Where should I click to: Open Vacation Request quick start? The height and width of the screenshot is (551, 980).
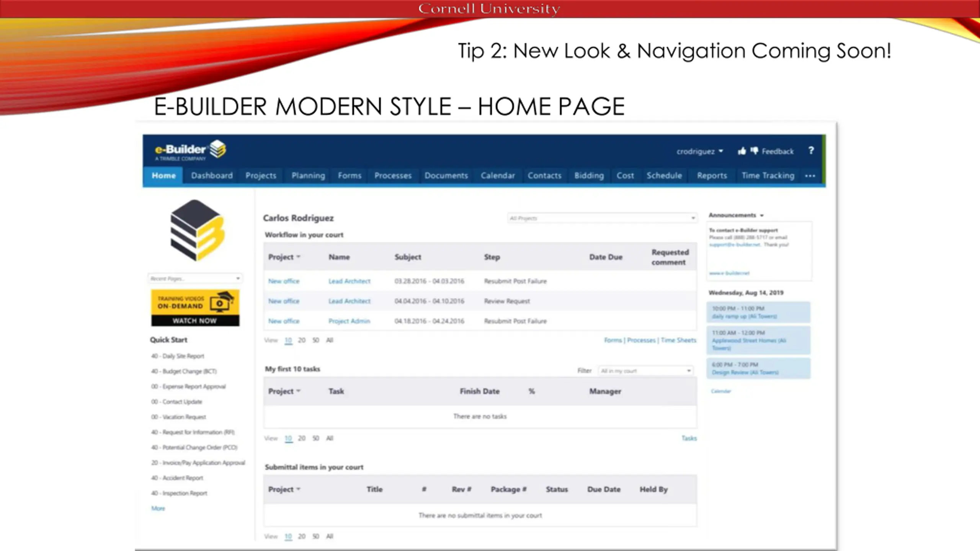(x=178, y=417)
